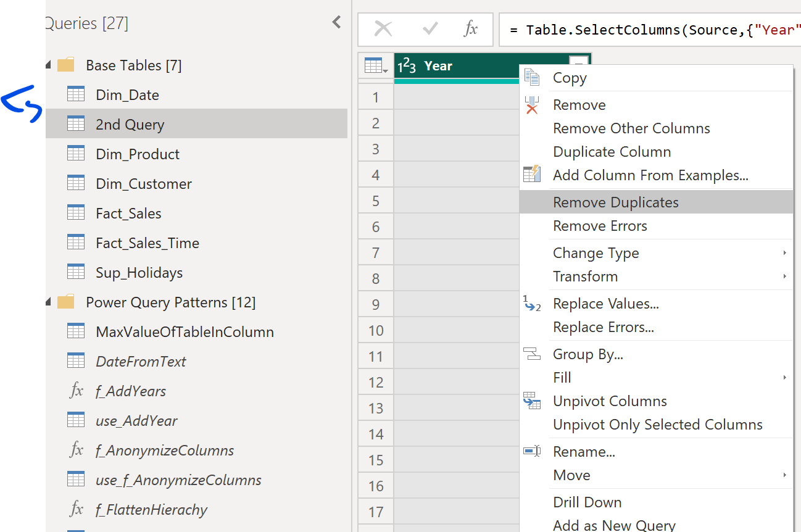Click the fx icon beside f_AnonymizeColumns
801x532 pixels.
point(77,450)
